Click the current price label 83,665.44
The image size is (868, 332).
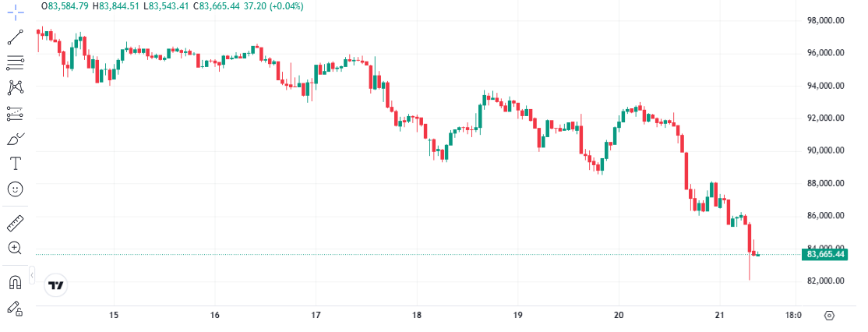pos(826,254)
